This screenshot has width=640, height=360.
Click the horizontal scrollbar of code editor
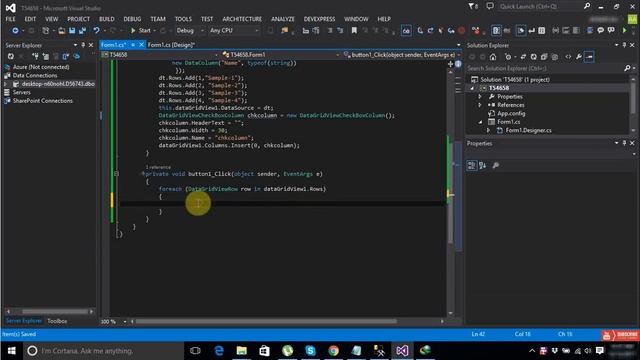(266, 322)
